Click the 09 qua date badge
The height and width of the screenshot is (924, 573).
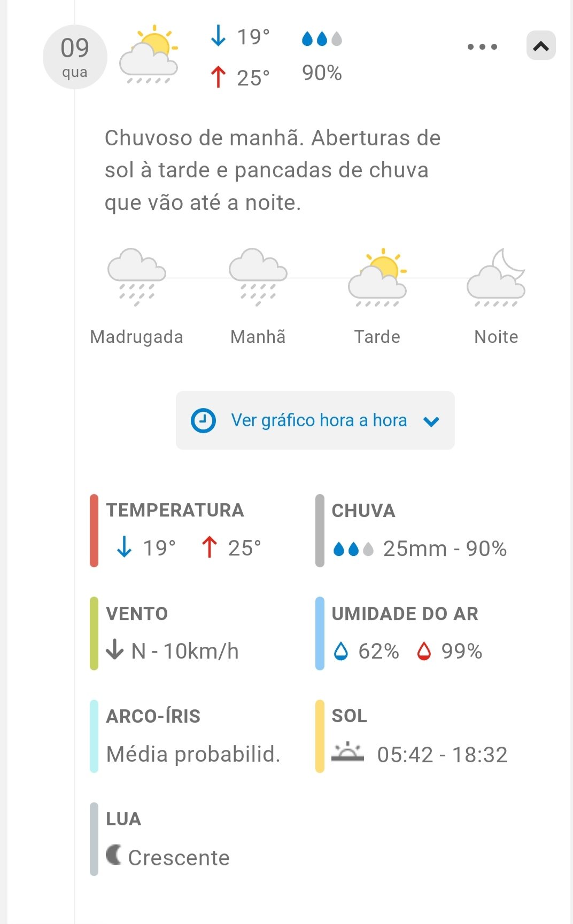(x=75, y=57)
